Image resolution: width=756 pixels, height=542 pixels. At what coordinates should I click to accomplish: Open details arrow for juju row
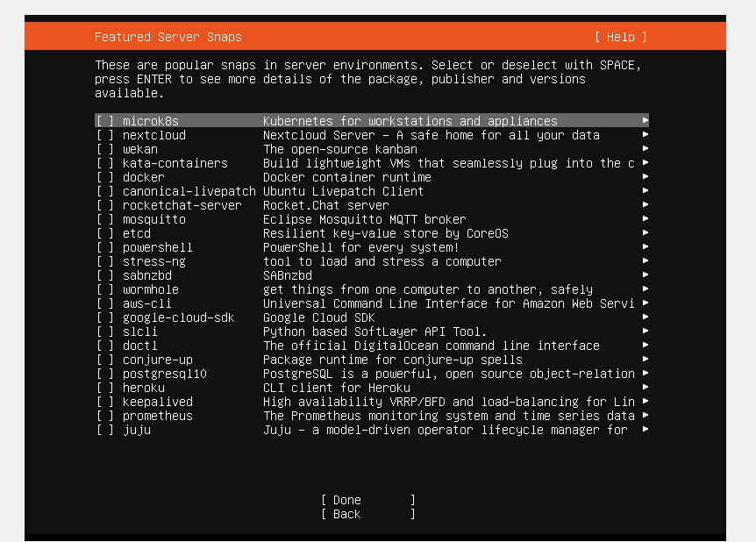pyautogui.click(x=645, y=429)
